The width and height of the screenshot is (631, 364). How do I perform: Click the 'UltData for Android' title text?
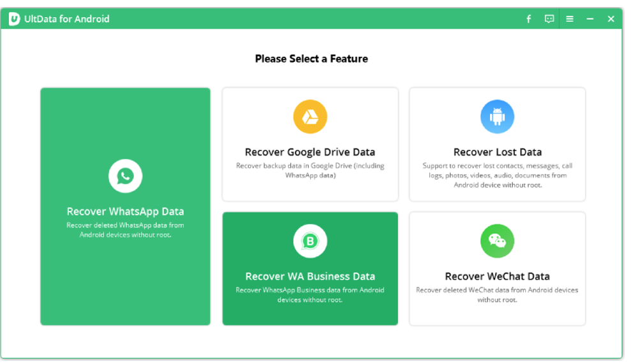[x=67, y=19]
